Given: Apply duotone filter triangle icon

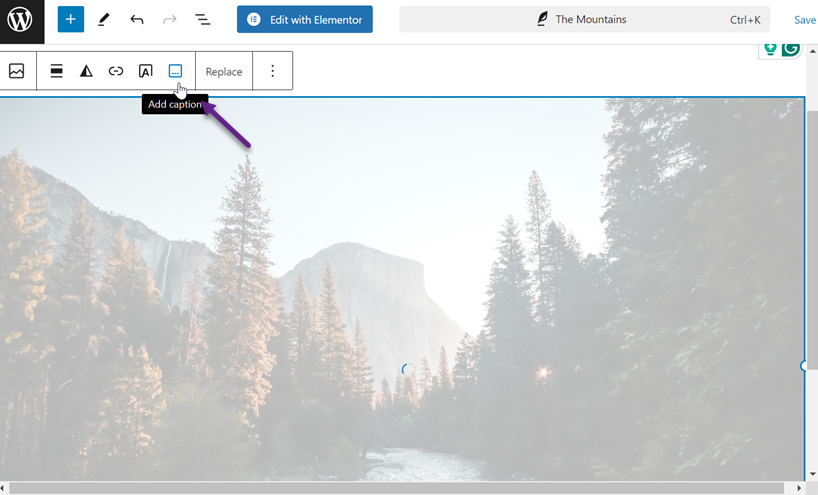Looking at the screenshot, I should (x=86, y=71).
